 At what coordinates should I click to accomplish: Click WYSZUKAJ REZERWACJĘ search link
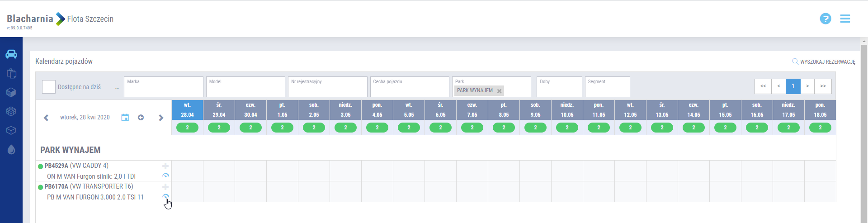pyautogui.click(x=824, y=62)
